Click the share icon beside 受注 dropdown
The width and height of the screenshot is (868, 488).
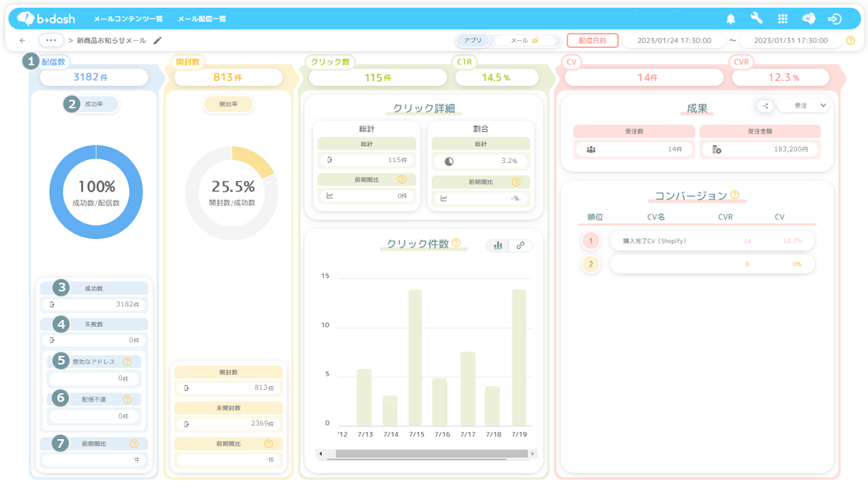(x=765, y=105)
